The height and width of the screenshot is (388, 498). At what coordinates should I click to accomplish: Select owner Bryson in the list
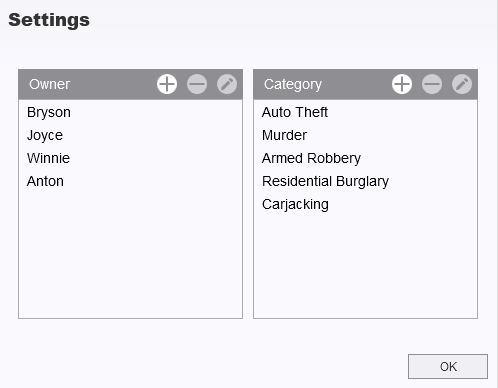pos(130,112)
